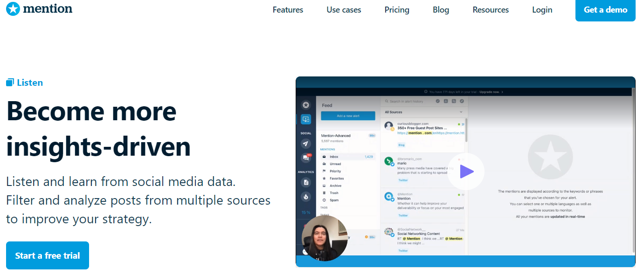Screen dimensions: 644x275
Task: Select Priority flag item
Action: pos(347,171)
